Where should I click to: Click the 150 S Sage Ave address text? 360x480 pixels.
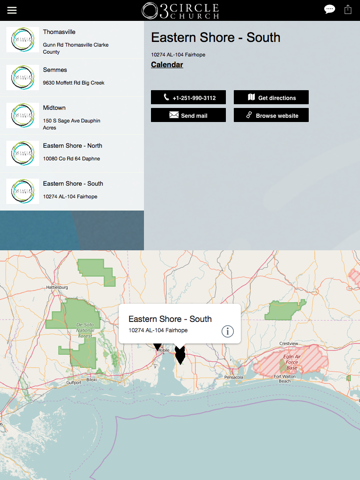(x=71, y=124)
